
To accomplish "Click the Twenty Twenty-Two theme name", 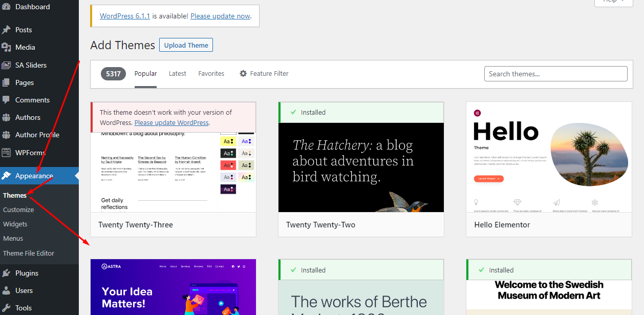I will pyautogui.click(x=320, y=224).
